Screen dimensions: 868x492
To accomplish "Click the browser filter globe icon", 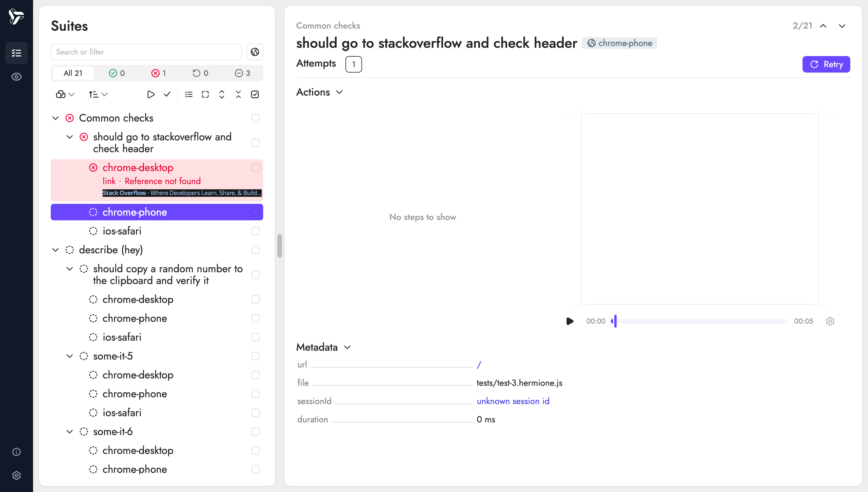I will tap(255, 52).
